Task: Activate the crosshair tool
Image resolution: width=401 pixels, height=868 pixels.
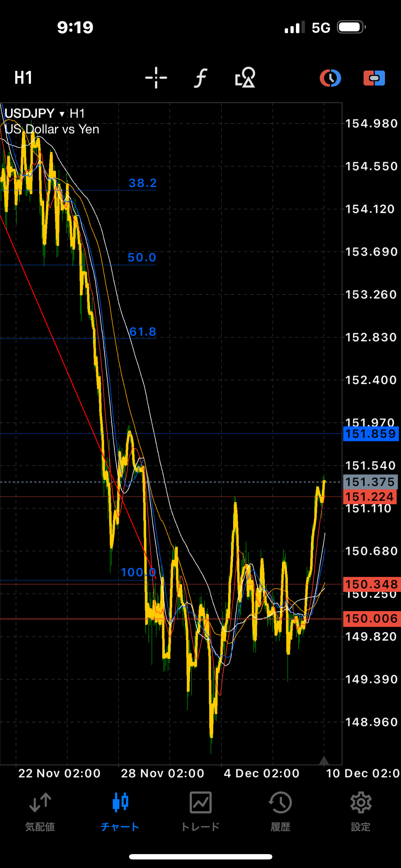Action: pyautogui.click(x=156, y=78)
